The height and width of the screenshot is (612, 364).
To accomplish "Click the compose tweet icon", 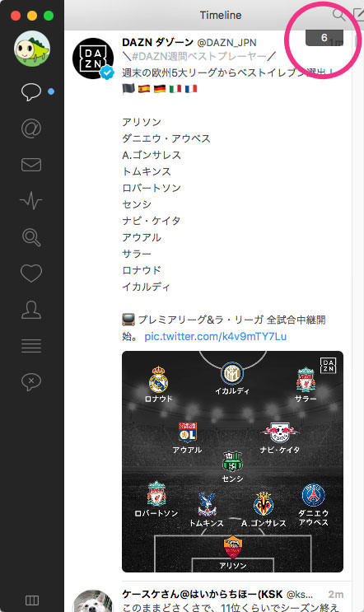I will (x=358, y=15).
